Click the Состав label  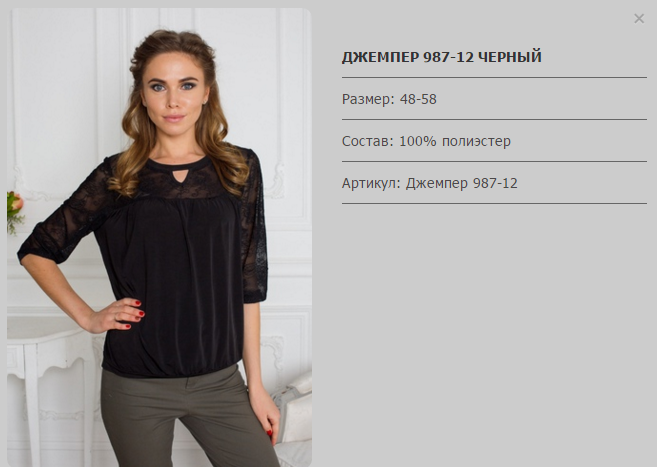pyautogui.click(x=368, y=141)
